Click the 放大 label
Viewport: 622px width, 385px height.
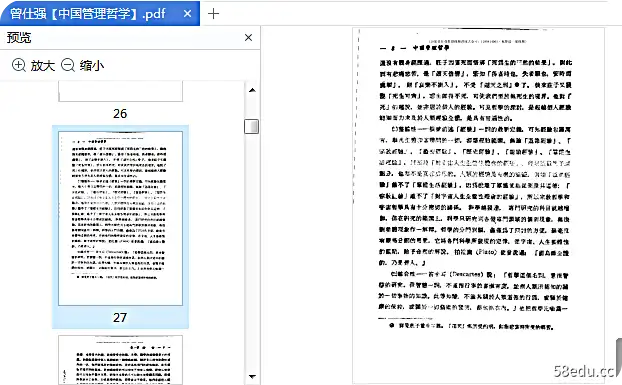[43, 65]
